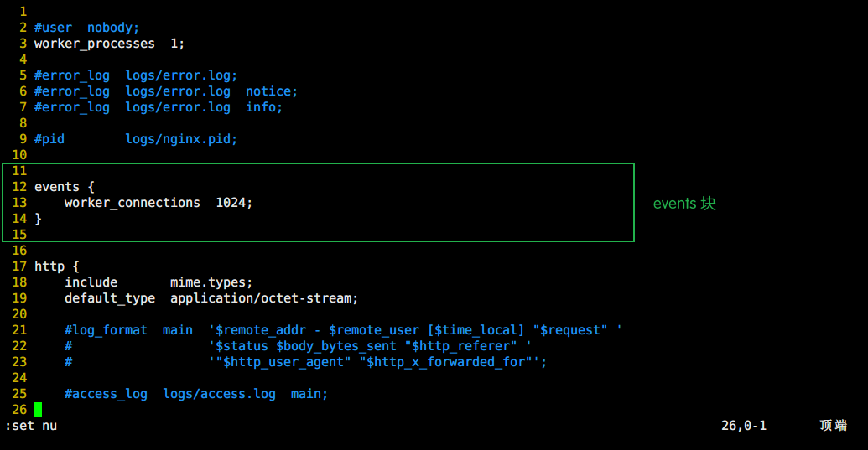868x450 pixels.
Task: Click the value "1024;" in the events block
Action: tap(234, 203)
